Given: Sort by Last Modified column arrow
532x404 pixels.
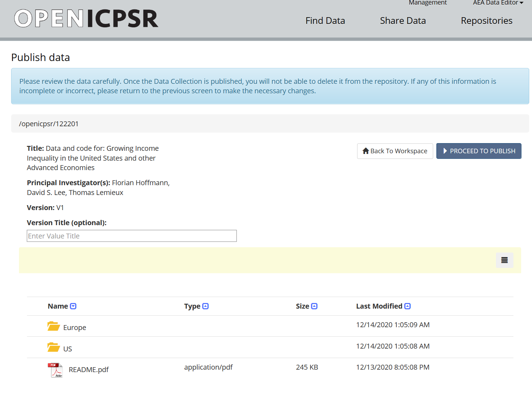Looking at the screenshot, I should pos(408,306).
